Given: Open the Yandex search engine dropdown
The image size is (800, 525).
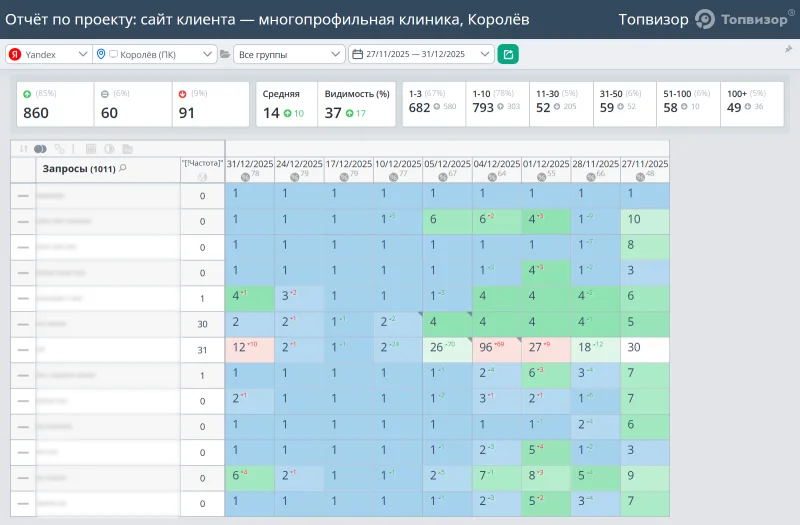Looking at the screenshot, I should click(x=49, y=54).
